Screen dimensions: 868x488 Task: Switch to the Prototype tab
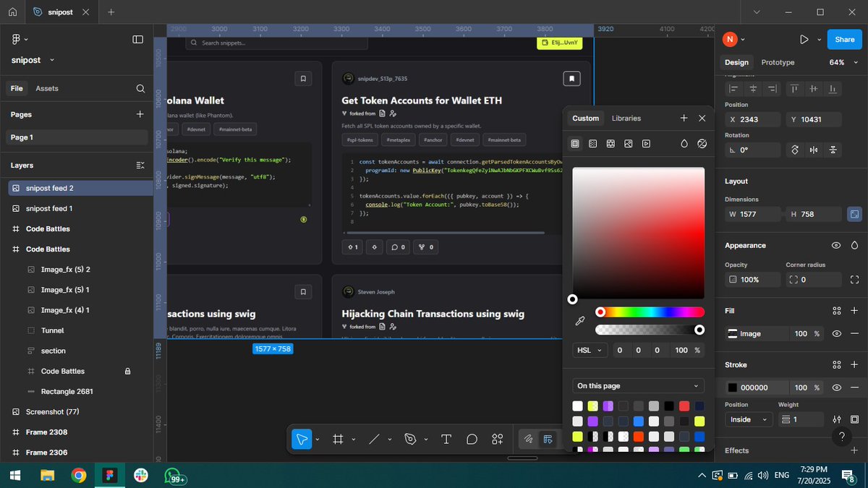pos(778,62)
